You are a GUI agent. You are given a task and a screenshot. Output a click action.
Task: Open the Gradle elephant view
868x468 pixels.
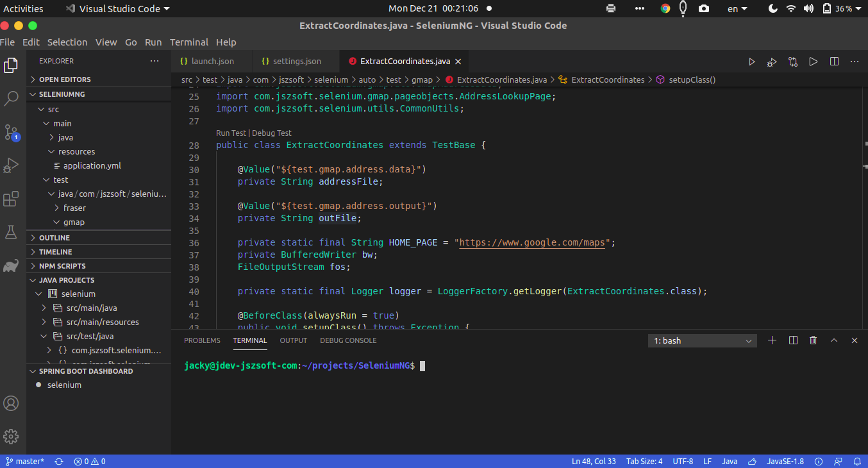[x=11, y=265]
